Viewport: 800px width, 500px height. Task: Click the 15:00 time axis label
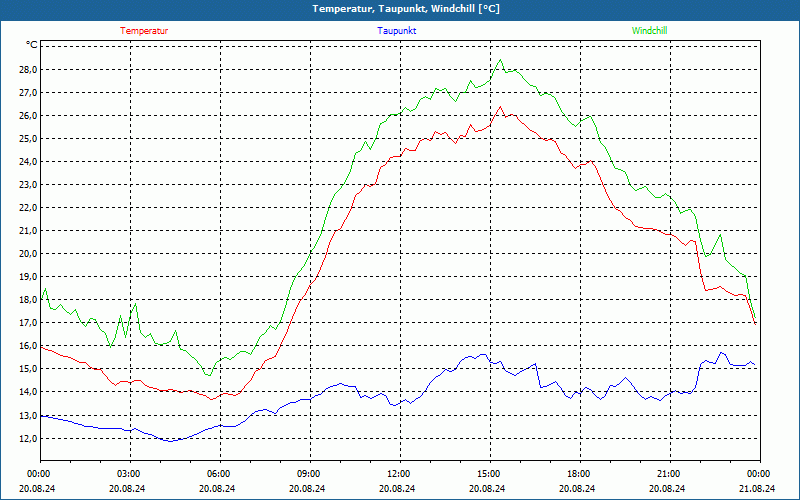(490, 473)
